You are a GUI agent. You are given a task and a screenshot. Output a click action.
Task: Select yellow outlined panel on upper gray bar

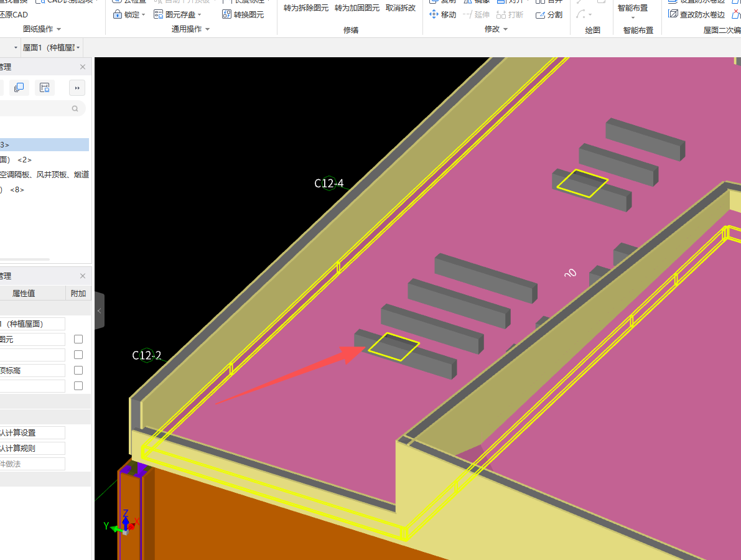[582, 184]
